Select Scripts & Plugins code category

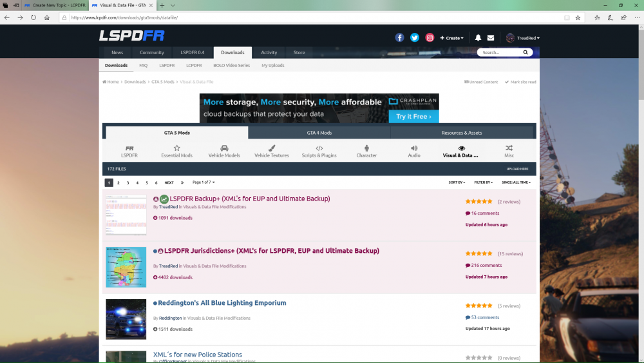[x=319, y=152]
